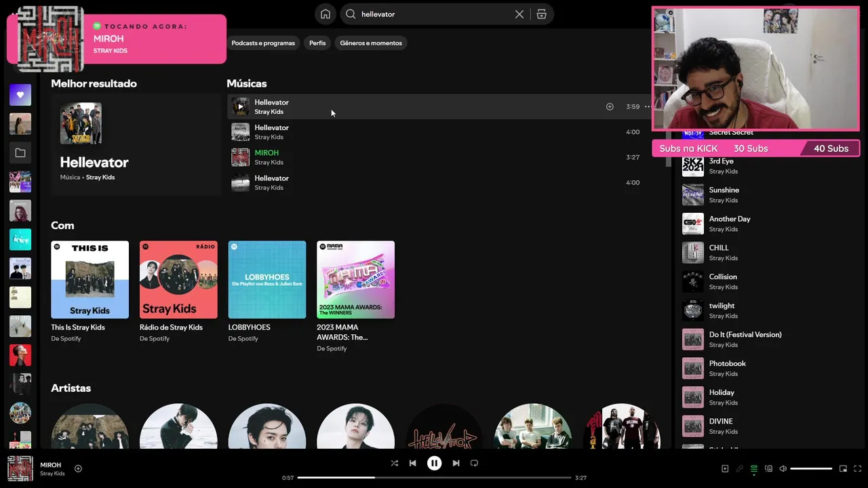The height and width of the screenshot is (488, 868).
Task: Select Podcasts e programas filter
Action: point(263,43)
